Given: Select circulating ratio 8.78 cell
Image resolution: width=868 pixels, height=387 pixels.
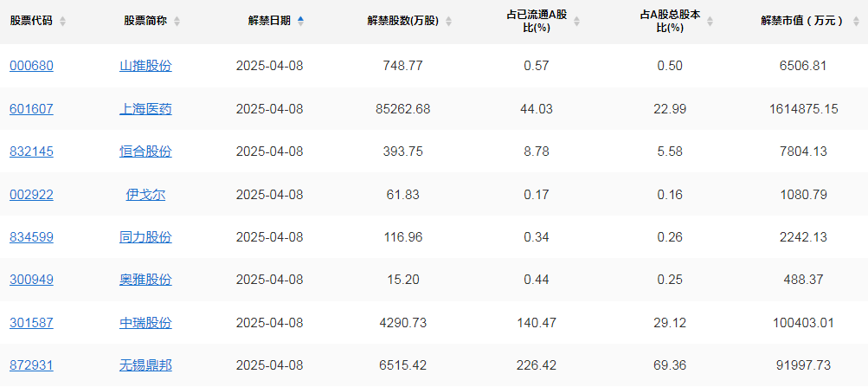Looking at the screenshot, I should [x=537, y=152].
